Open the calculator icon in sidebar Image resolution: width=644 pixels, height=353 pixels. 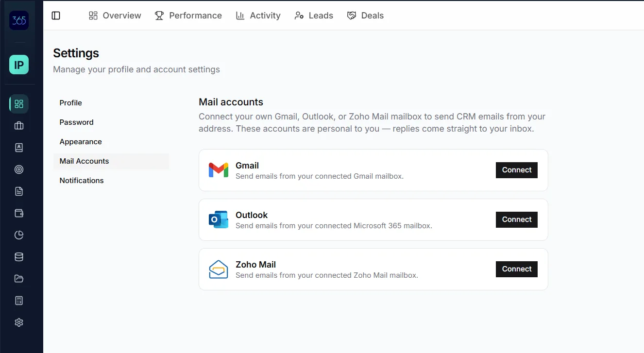click(x=19, y=301)
